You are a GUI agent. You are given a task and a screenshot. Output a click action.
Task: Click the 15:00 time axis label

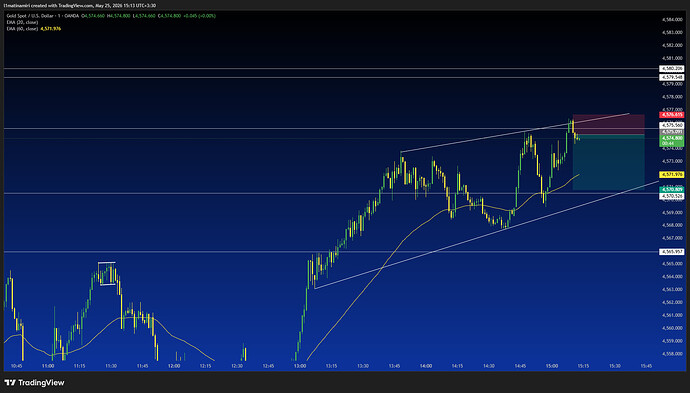(551, 366)
